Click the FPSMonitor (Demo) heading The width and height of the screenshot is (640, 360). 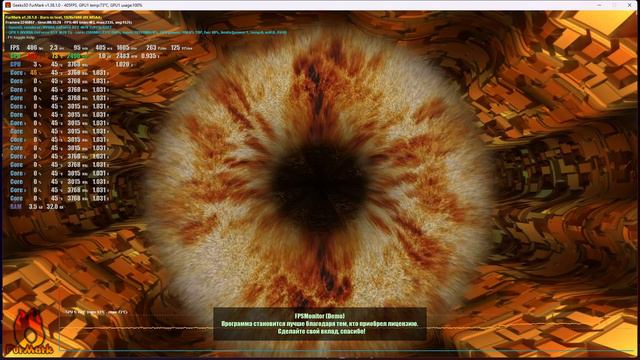pyautogui.click(x=320, y=316)
